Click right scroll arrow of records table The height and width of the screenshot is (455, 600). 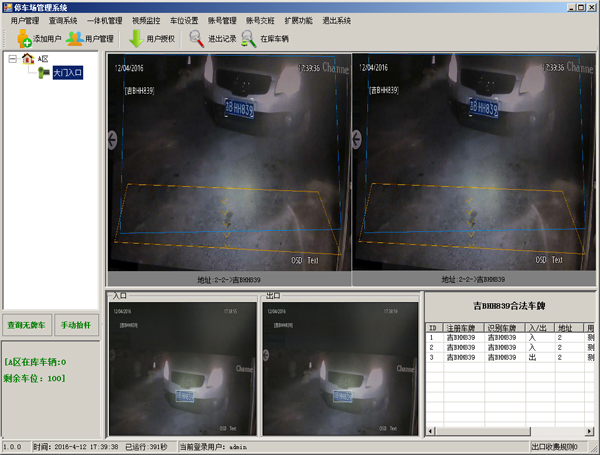click(589, 431)
